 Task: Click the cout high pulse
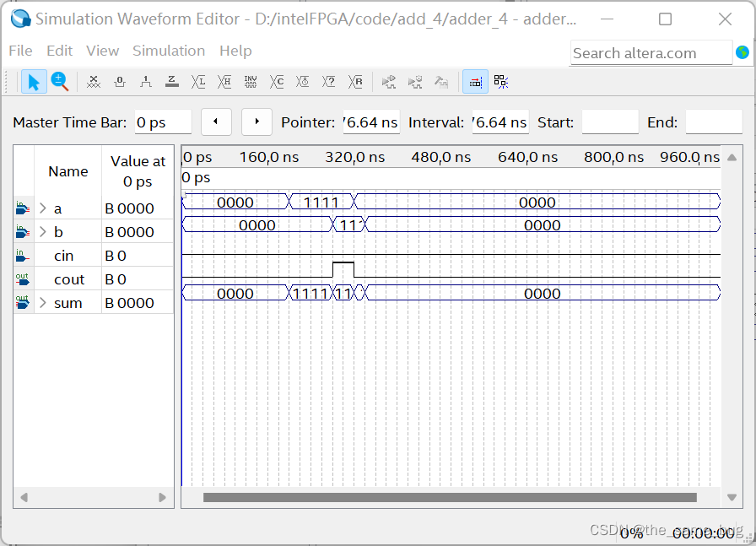point(343,268)
